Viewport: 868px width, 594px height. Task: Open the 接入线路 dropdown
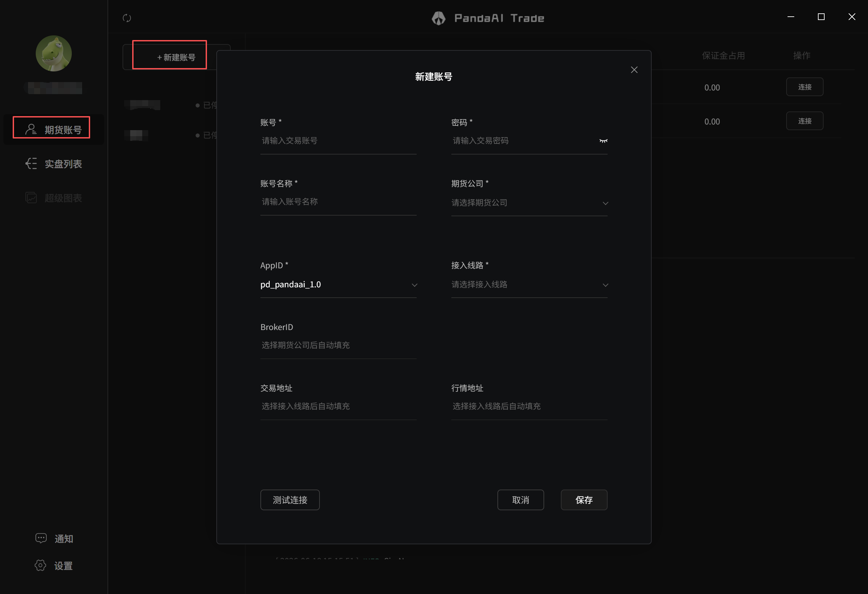click(529, 285)
